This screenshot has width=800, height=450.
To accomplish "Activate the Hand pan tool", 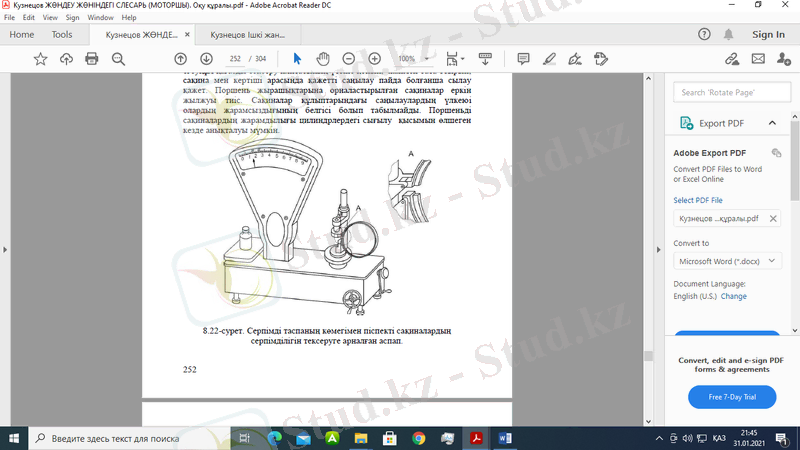I will (323, 59).
